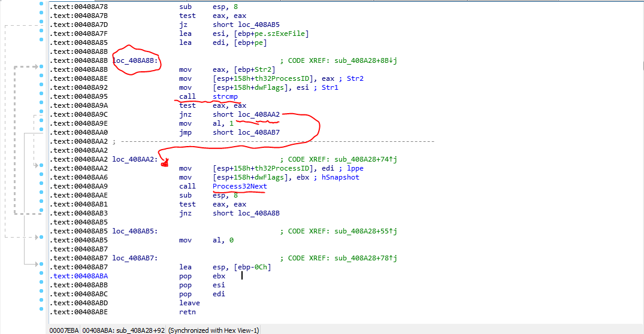Click the CODE XREF sub_408A28+55 comment
644x334 pixels.
tap(338, 231)
